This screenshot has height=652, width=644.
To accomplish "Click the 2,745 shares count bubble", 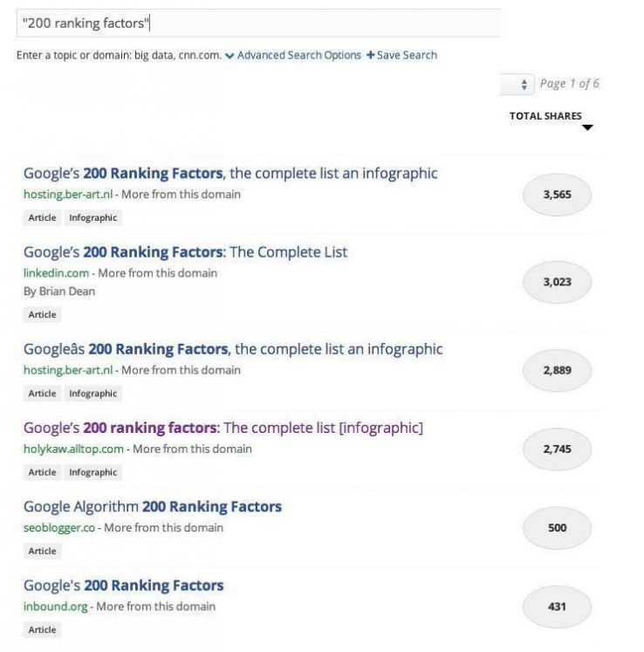I will pos(557,449).
